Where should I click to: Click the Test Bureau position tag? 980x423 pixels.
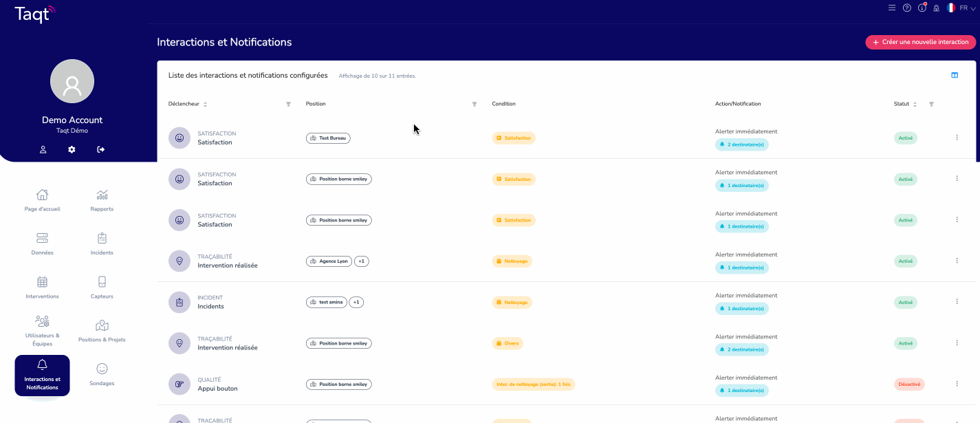click(328, 138)
